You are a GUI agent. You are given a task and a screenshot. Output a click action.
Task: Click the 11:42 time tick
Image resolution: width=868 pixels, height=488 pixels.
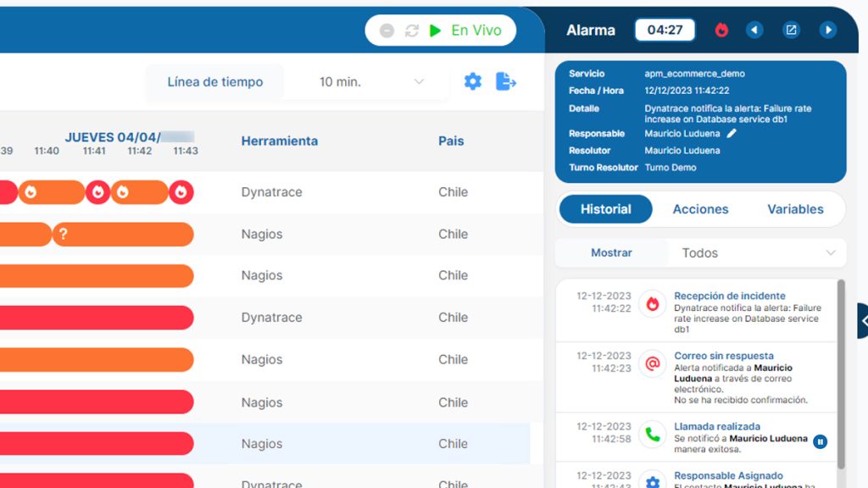point(140,151)
